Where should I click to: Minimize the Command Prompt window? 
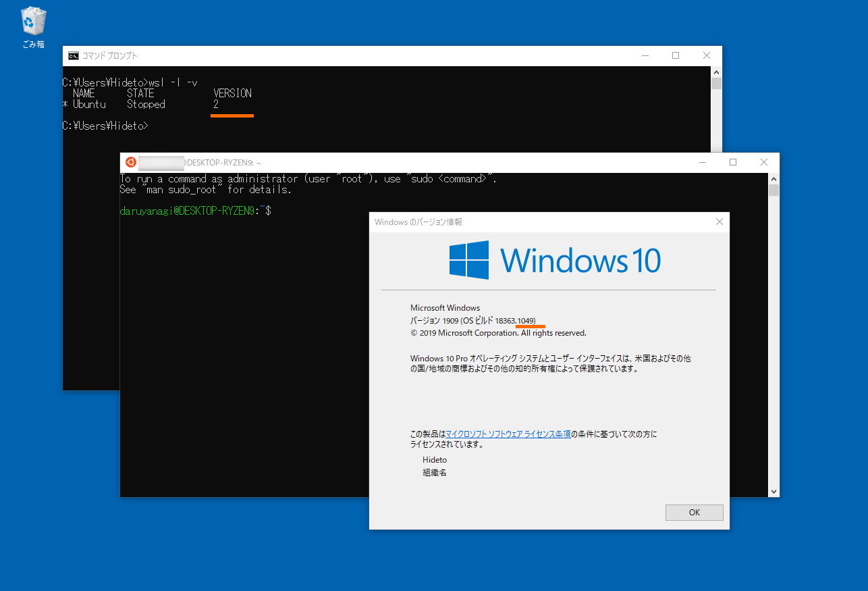click(645, 55)
